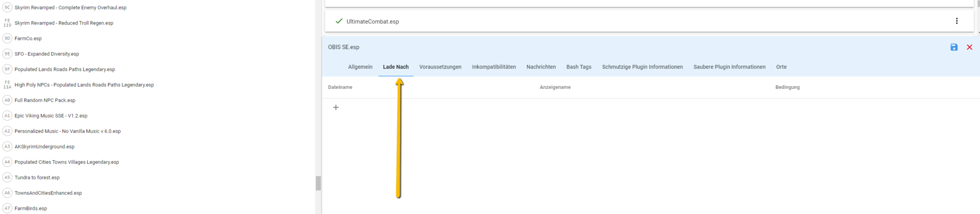Click the green checkmark beside UltimateCombat.esp

point(338,21)
